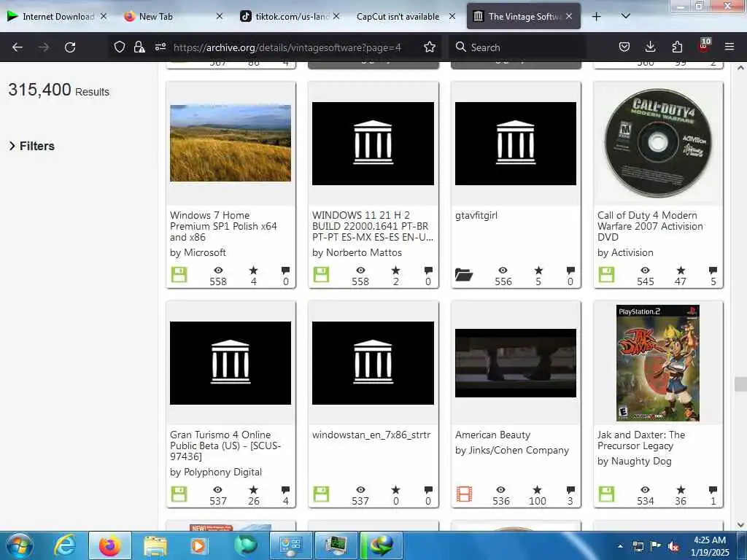Open the tracking protection shield icon
Image resolution: width=747 pixels, height=560 pixels.
coord(119,47)
